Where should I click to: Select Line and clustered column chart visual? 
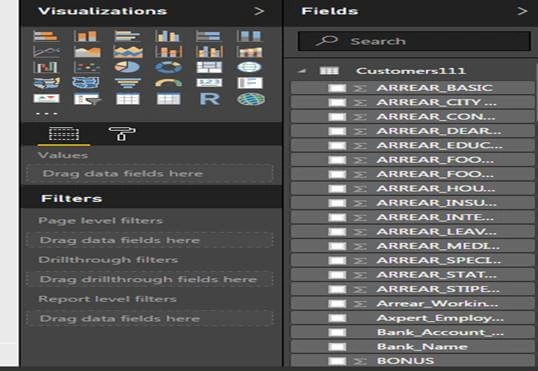[209, 52]
